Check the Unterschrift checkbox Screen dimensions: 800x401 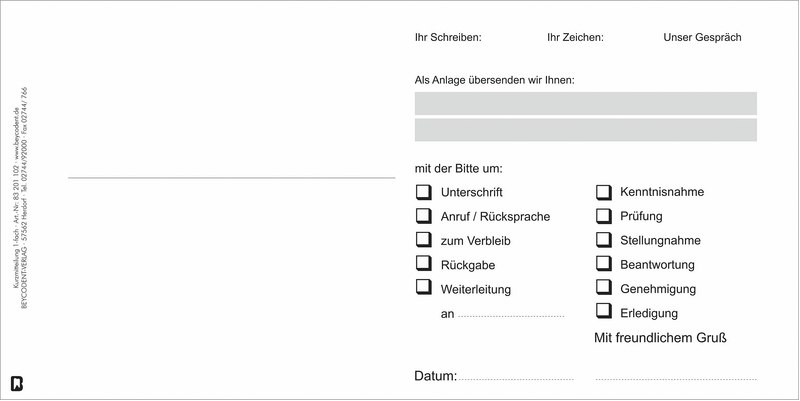(x=421, y=192)
